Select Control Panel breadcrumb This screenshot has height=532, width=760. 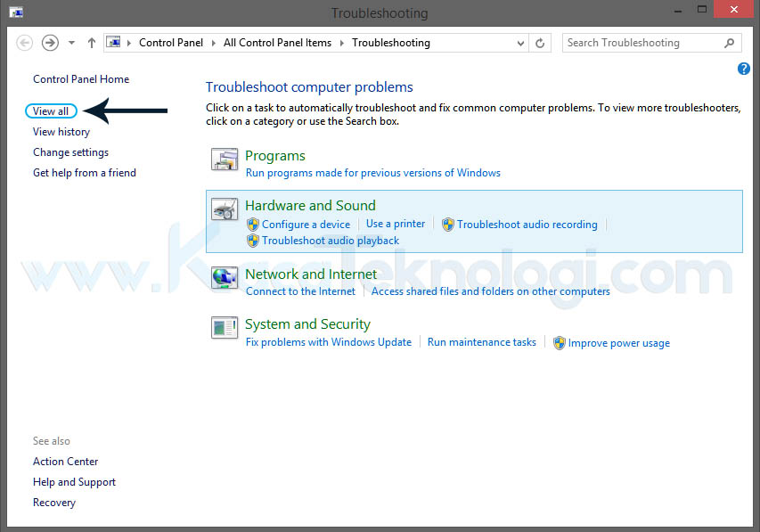point(170,43)
